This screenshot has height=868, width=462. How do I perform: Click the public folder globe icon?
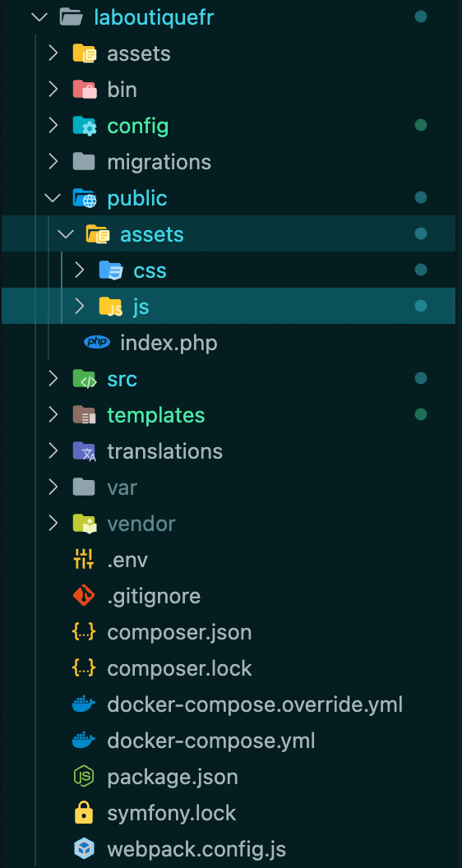(x=84, y=198)
